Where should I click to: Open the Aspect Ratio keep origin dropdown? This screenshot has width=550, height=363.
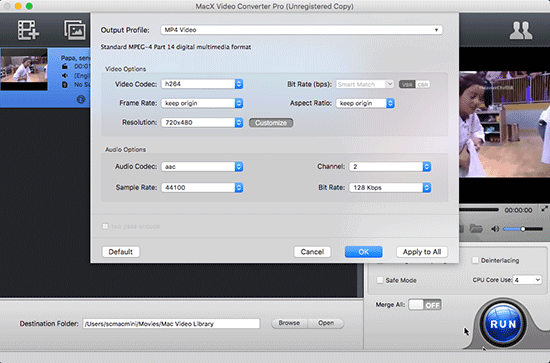coord(365,103)
